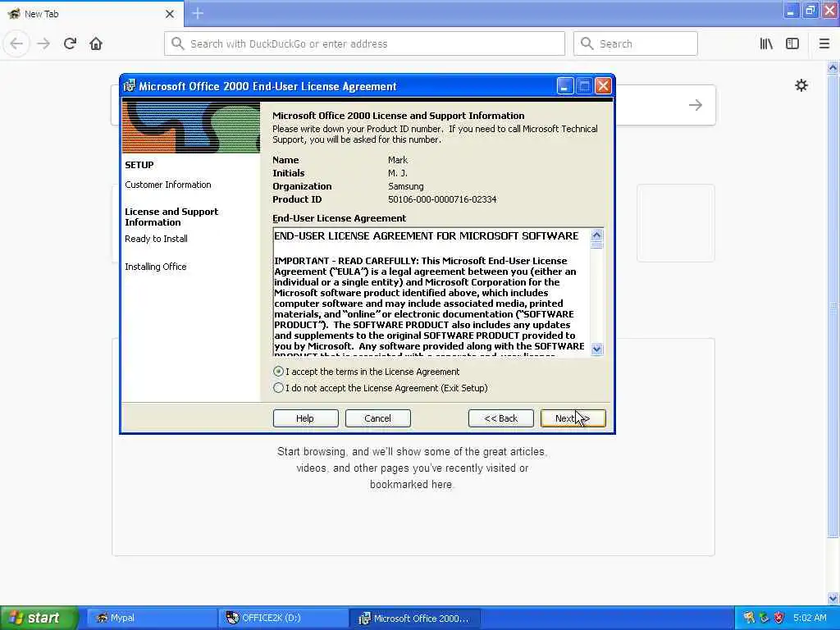
Task: Toggle the sidebar view icon
Action: (x=792, y=43)
